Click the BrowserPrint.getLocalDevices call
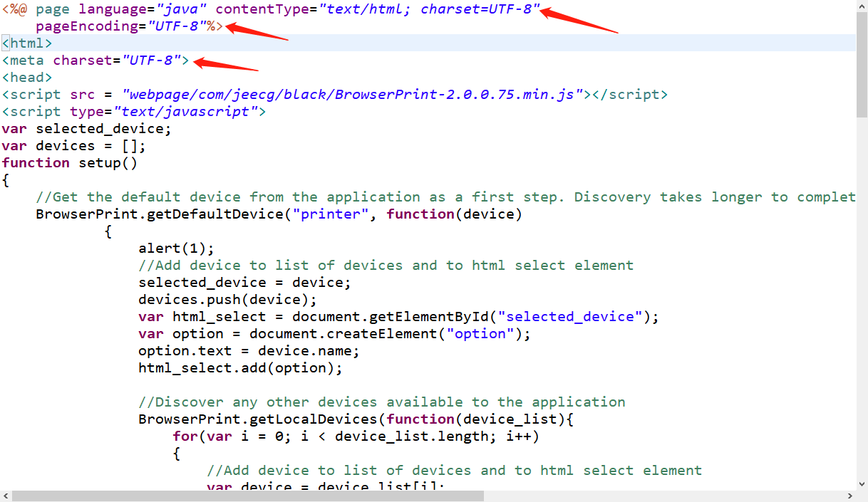The width and height of the screenshot is (868, 502). click(x=356, y=419)
